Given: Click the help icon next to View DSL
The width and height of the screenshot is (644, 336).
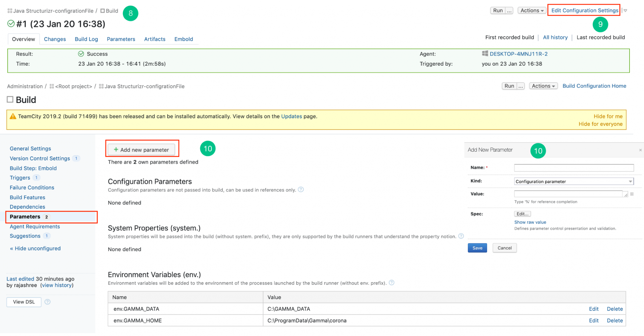Looking at the screenshot, I should tap(47, 302).
